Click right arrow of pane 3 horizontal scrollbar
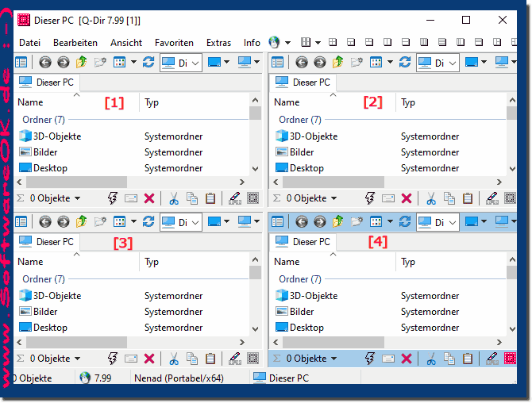 pyautogui.click(x=242, y=342)
